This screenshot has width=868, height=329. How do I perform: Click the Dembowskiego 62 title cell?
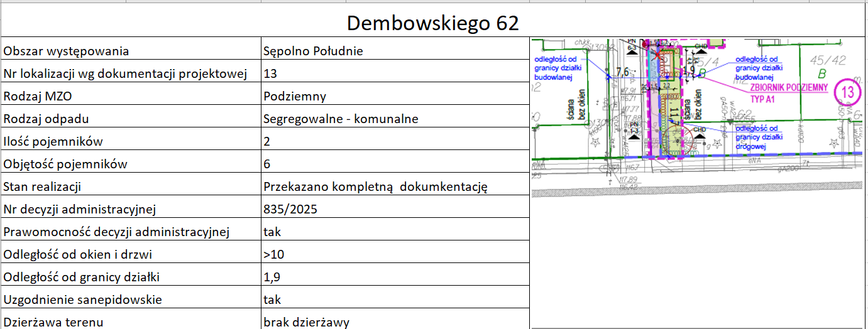click(433, 23)
